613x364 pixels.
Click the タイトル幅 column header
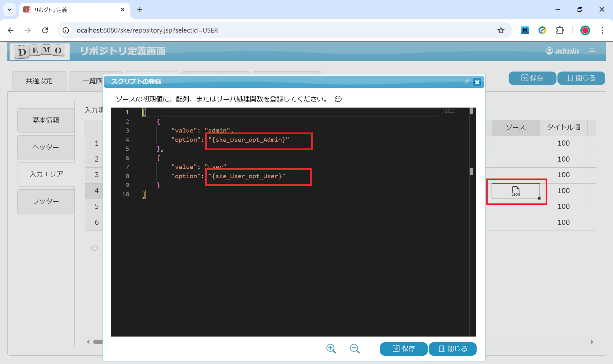point(564,127)
